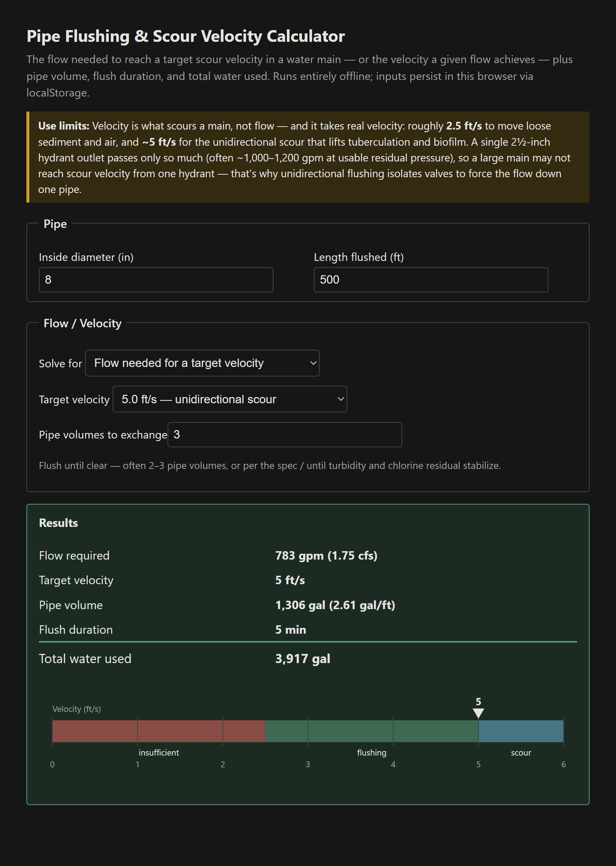
Task: Select the '1,306 gal (2.61 gal/ft)' pipe volume
Action: [x=335, y=605]
